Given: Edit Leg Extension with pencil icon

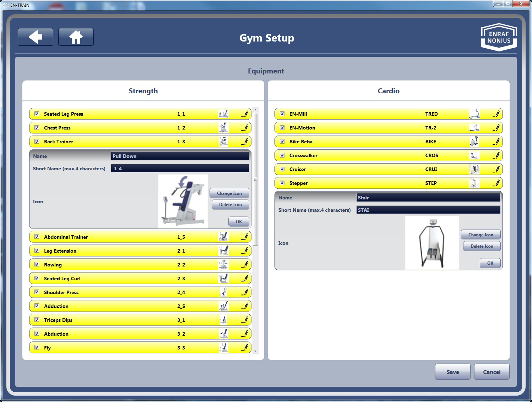Looking at the screenshot, I should [245, 251].
